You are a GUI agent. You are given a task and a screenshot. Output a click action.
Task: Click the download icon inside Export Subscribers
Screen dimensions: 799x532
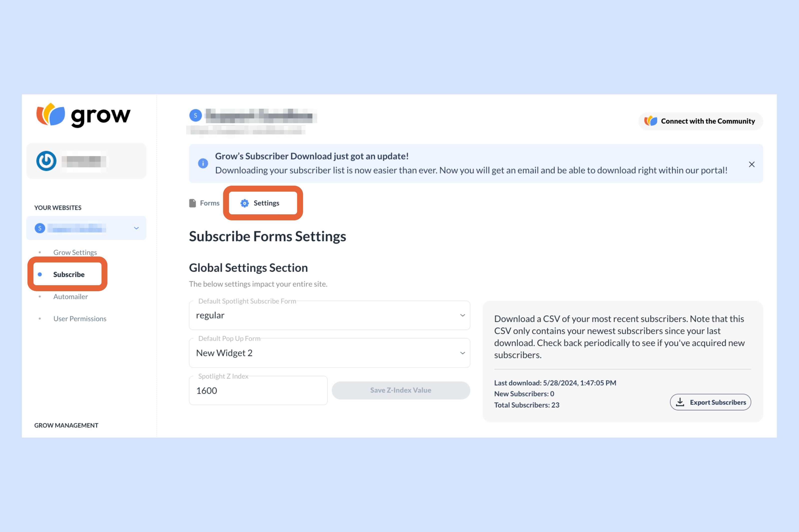(680, 402)
